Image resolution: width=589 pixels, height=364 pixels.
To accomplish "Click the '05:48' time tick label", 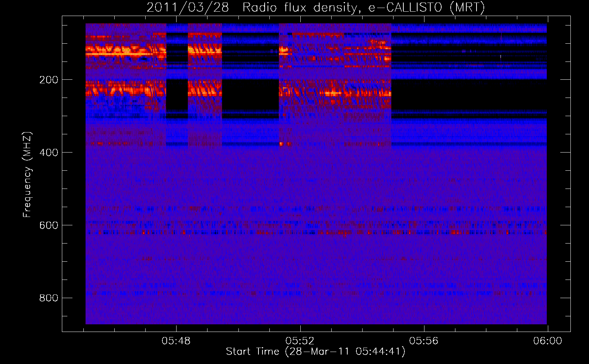I will [176, 341].
